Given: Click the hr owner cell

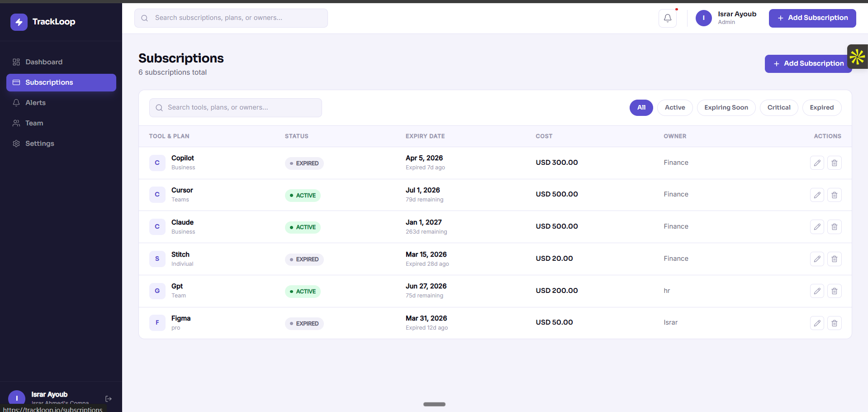Looking at the screenshot, I should tap(667, 291).
